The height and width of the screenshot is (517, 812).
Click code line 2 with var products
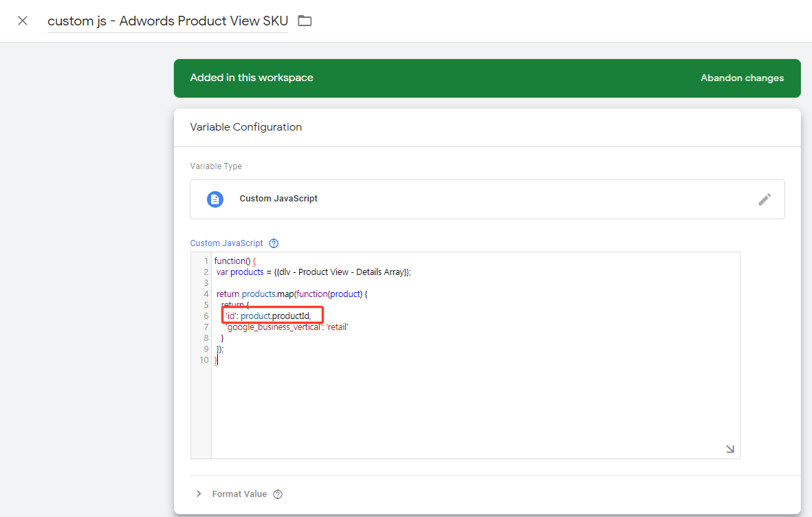click(314, 272)
